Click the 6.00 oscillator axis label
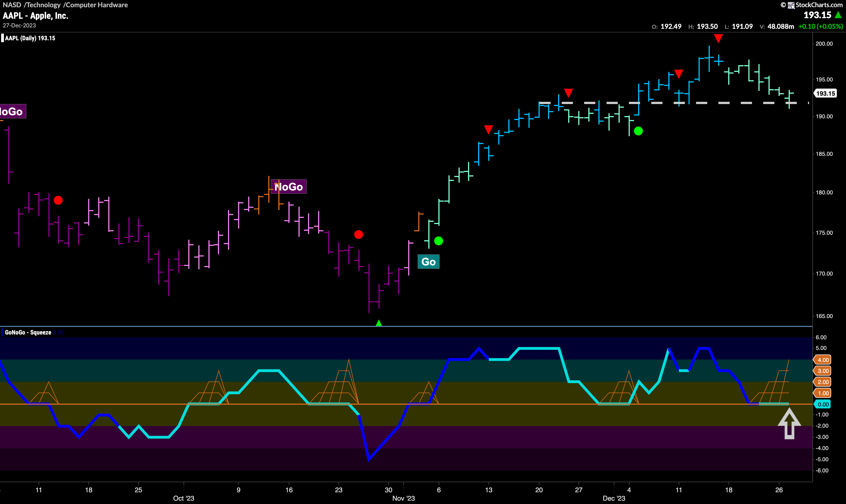The width and height of the screenshot is (846, 504). (821, 337)
